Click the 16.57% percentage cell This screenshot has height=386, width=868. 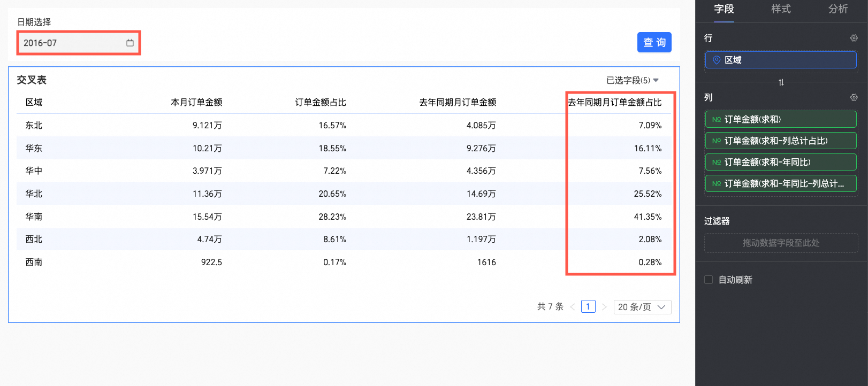click(332, 125)
